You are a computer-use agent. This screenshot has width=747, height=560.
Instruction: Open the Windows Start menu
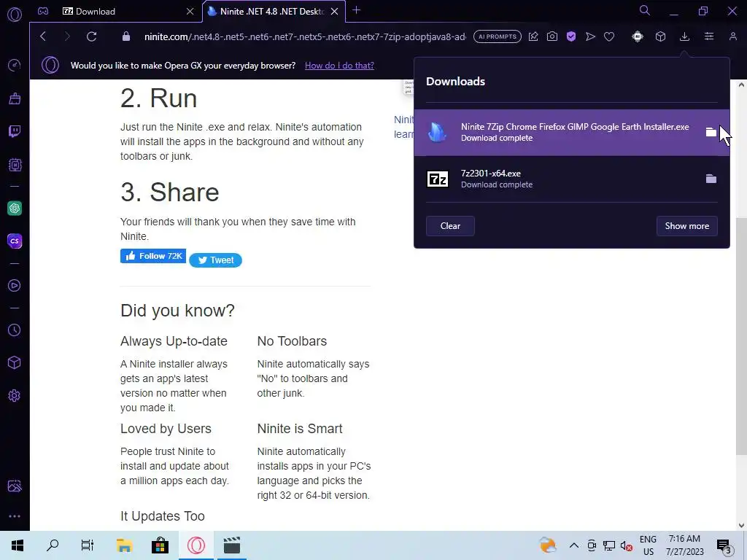click(18, 545)
